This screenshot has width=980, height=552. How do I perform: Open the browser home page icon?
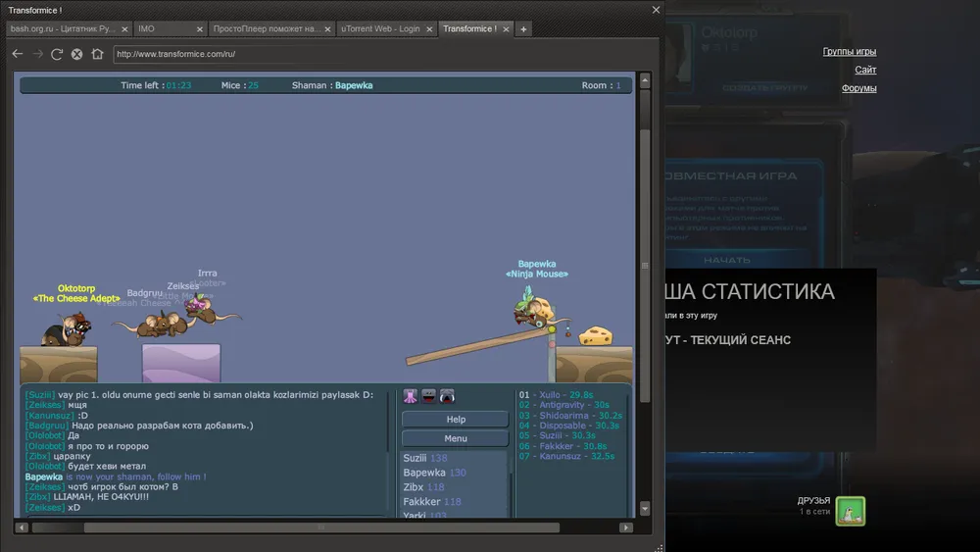(x=97, y=54)
